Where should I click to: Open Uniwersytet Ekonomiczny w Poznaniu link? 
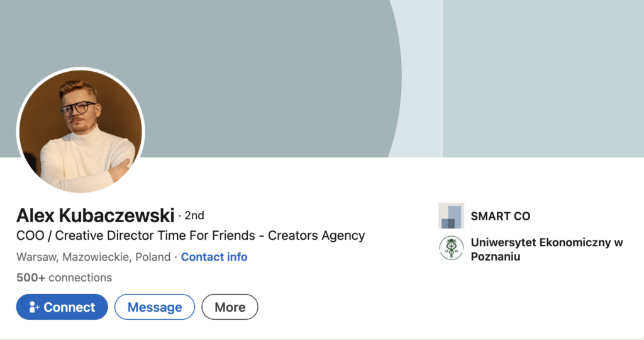[x=547, y=249]
